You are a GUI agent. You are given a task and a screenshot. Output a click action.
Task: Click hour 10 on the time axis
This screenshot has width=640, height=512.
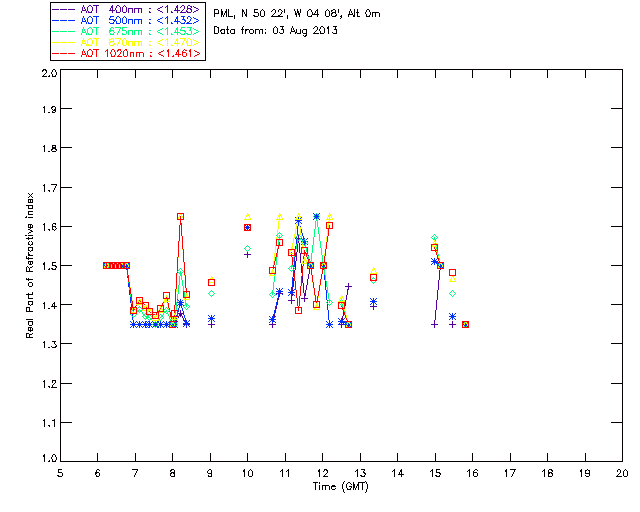coord(247,473)
